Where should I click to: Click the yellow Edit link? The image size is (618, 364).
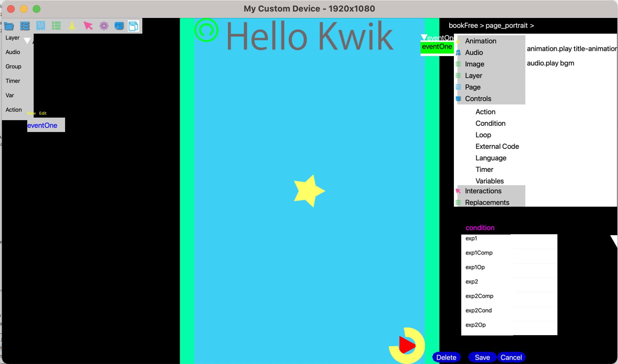(43, 113)
